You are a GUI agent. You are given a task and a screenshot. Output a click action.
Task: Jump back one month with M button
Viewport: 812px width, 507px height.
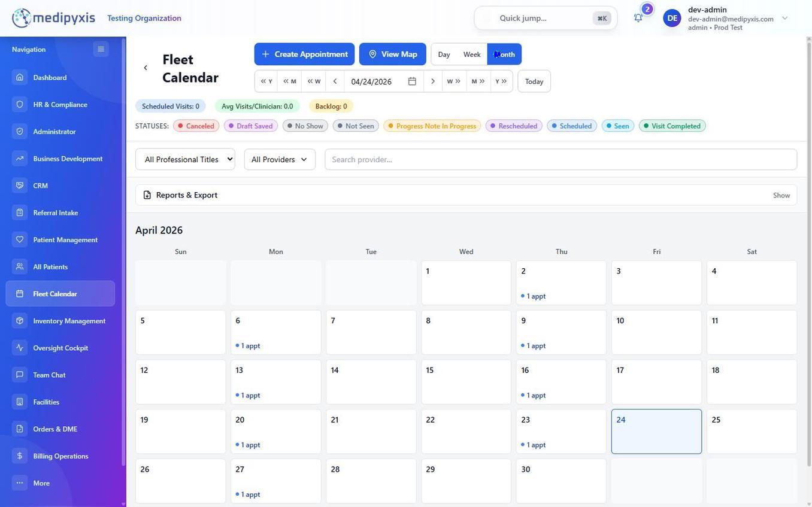click(289, 81)
